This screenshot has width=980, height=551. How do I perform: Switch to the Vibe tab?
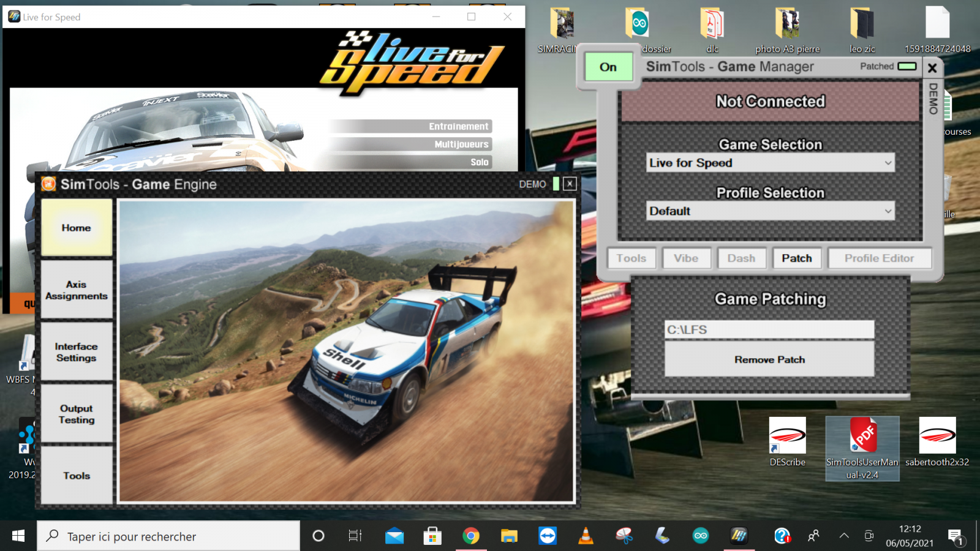pos(686,258)
